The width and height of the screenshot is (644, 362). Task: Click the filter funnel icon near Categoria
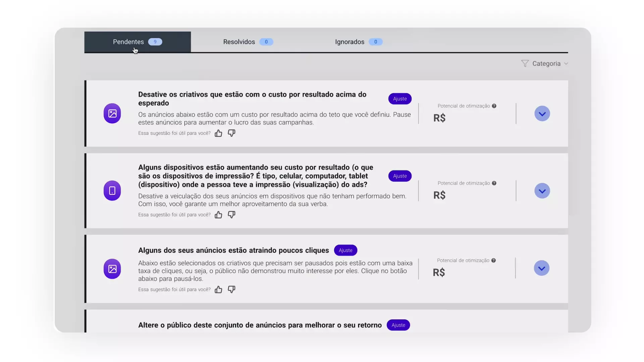525,63
